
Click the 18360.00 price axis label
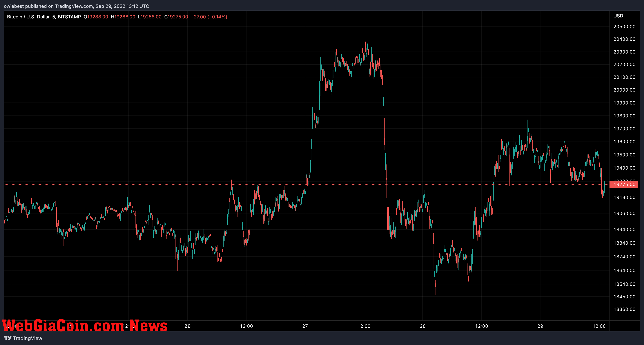624,309
